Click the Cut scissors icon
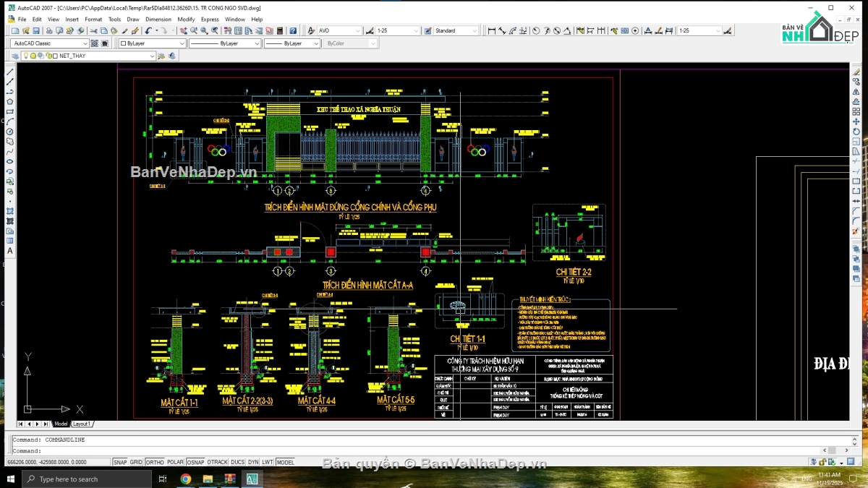This screenshot has height=488, width=868. [x=93, y=31]
